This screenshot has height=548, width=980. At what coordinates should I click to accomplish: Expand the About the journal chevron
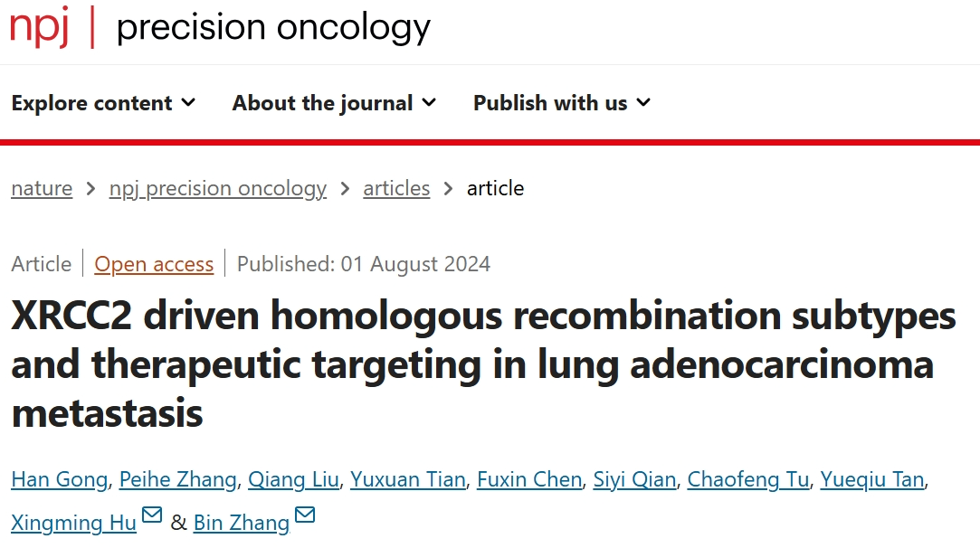[x=429, y=102]
